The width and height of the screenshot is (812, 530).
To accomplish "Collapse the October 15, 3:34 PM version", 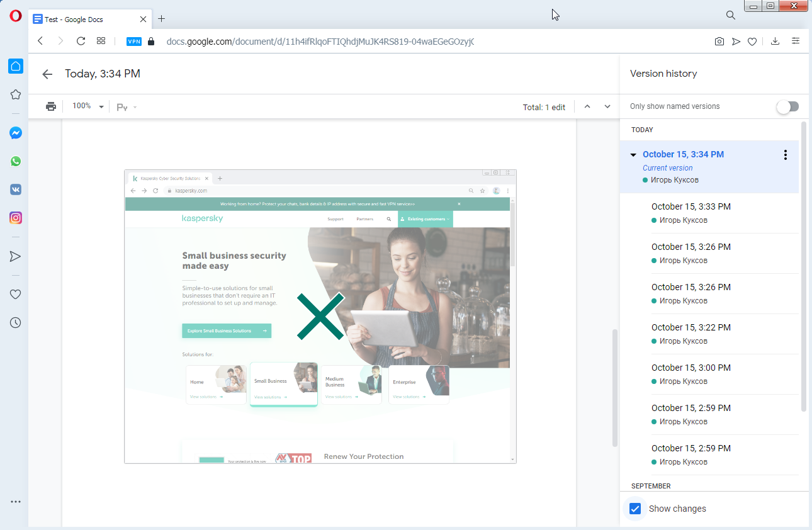I will tap(634, 155).
